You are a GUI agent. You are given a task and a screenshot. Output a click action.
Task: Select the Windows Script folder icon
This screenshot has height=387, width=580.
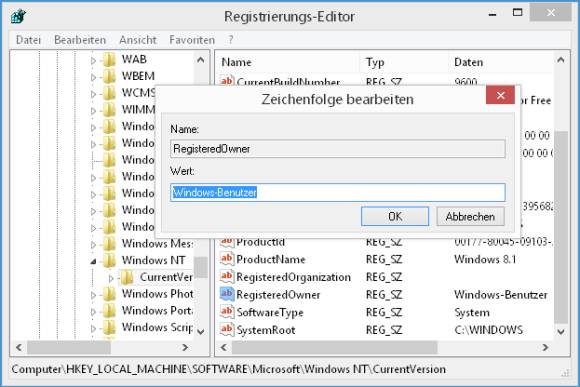109,327
